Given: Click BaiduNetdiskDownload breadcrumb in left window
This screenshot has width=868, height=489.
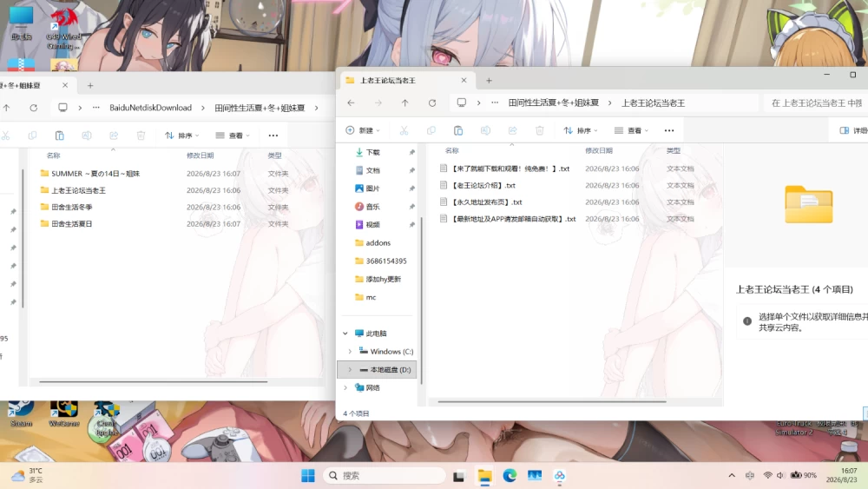Looking at the screenshot, I should coord(150,108).
